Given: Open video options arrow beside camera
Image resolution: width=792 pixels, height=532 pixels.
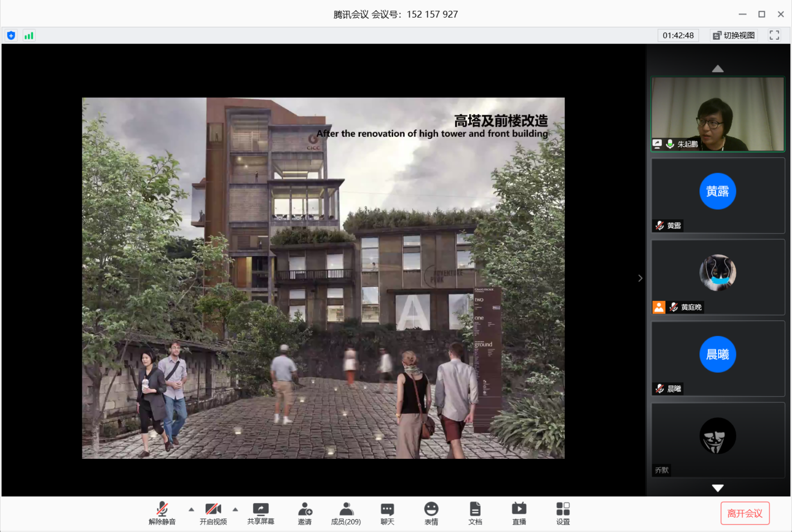Looking at the screenshot, I should pyautogui.click(x=235, y=509).
